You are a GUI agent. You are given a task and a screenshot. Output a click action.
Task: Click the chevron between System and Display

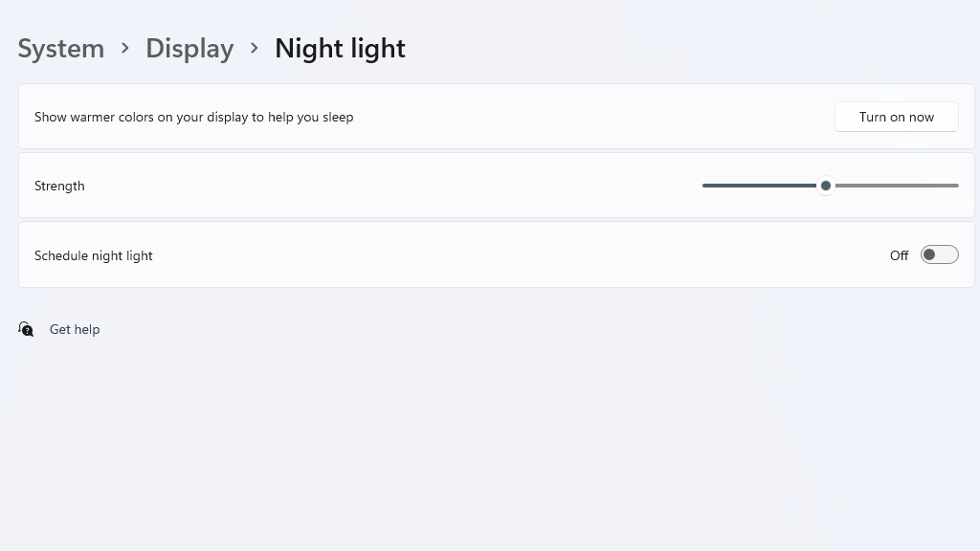click(x=125, y=48)
